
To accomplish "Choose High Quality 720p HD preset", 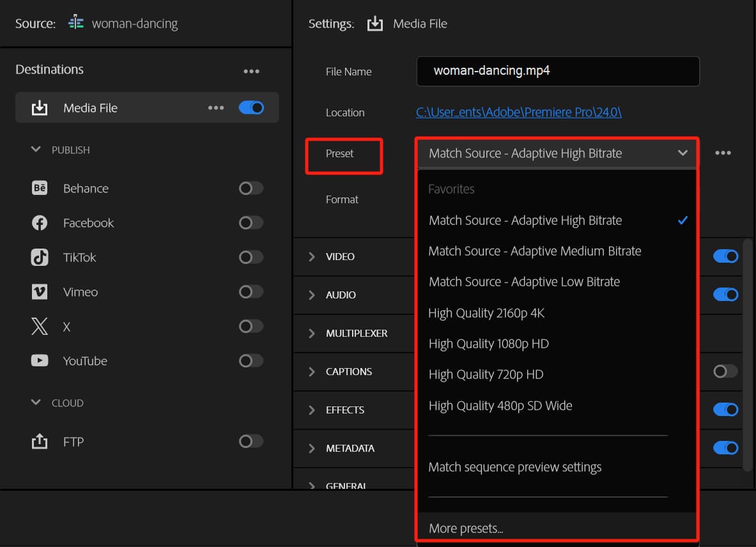I will 557,374.
